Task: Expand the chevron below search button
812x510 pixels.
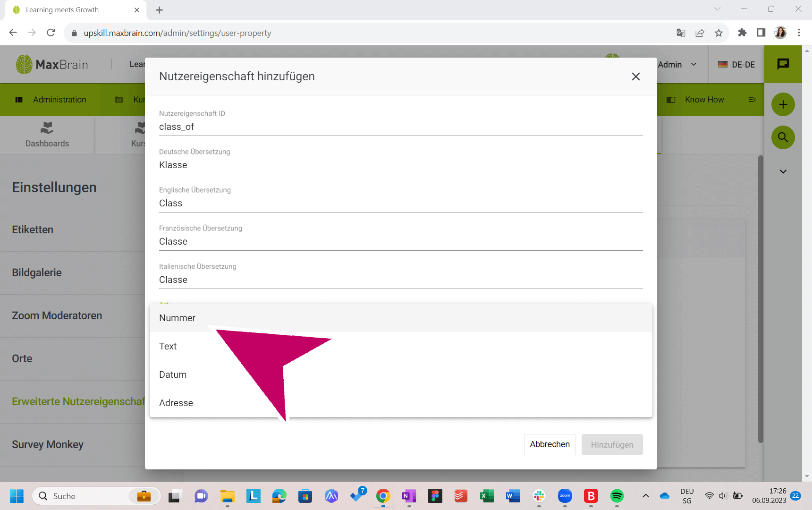Action: click(x=783, y=171)
